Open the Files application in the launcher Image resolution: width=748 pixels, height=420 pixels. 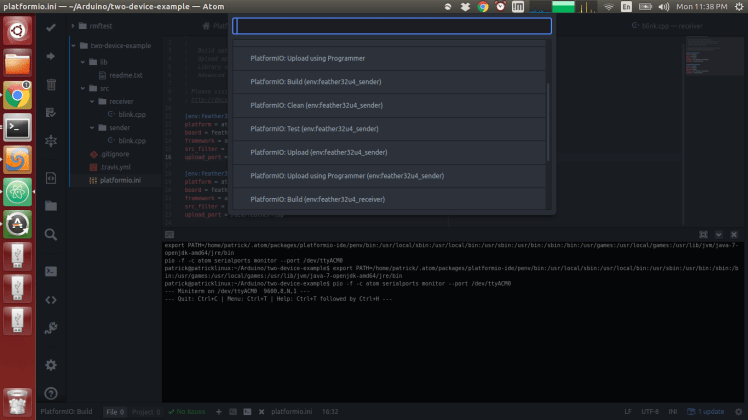17,63
